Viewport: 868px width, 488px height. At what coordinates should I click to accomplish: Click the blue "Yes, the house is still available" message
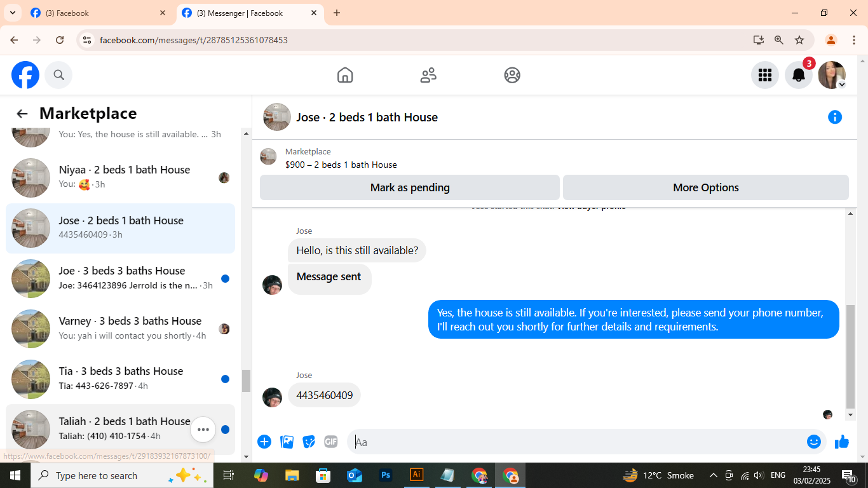634,320
